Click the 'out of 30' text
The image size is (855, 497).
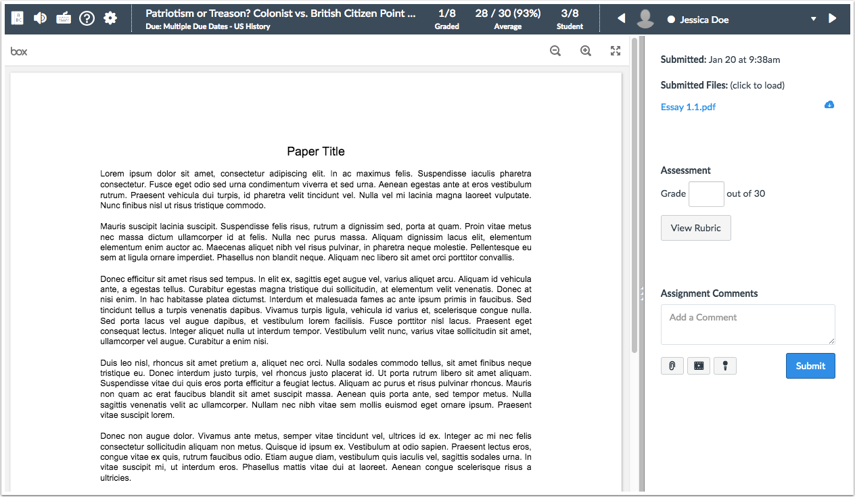click(x=745, y=194)
